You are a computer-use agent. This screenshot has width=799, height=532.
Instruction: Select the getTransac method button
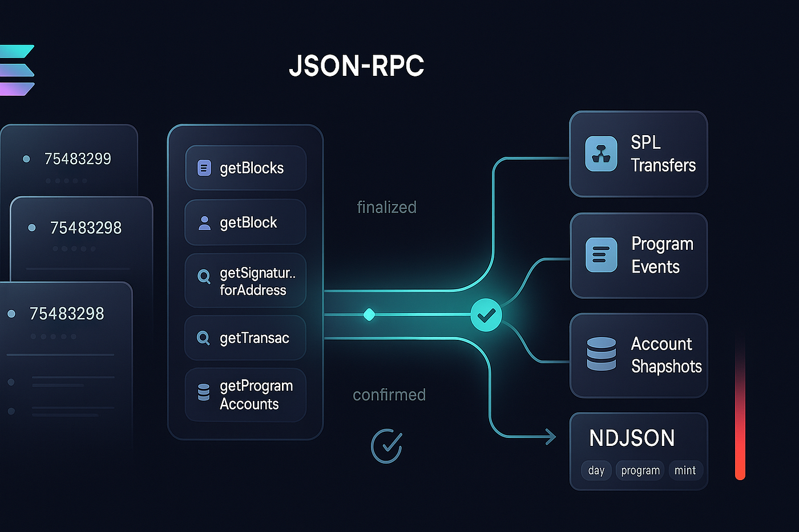click(x=245, y=338)
